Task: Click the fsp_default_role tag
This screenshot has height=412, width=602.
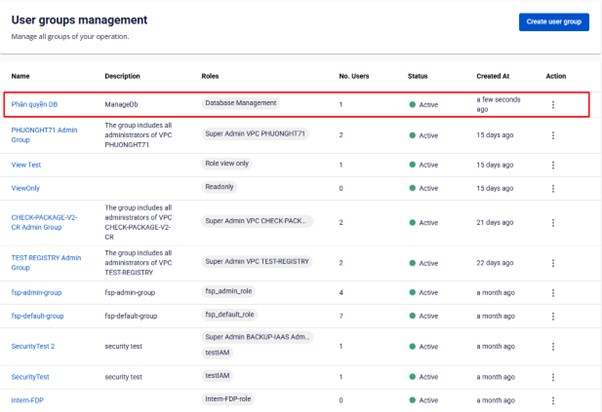Action: point(230,314)
